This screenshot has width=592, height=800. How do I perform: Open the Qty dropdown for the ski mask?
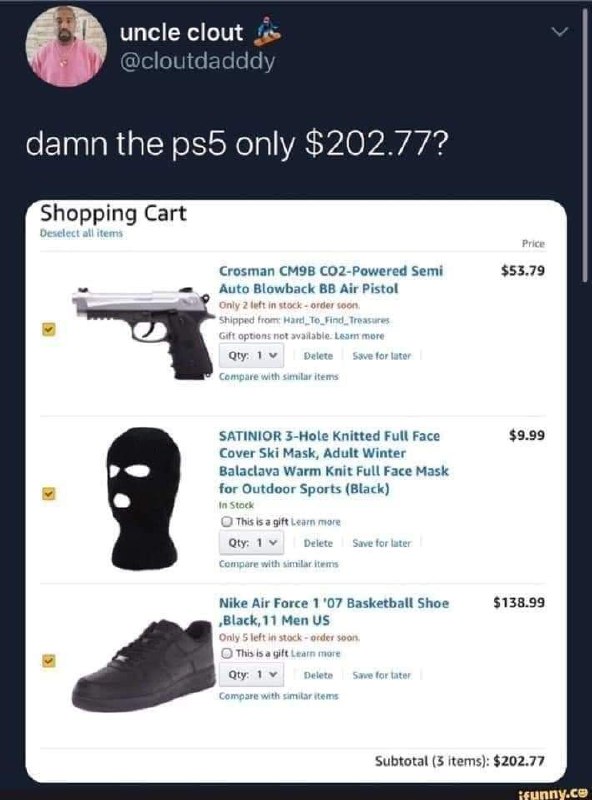click(252, 543)
